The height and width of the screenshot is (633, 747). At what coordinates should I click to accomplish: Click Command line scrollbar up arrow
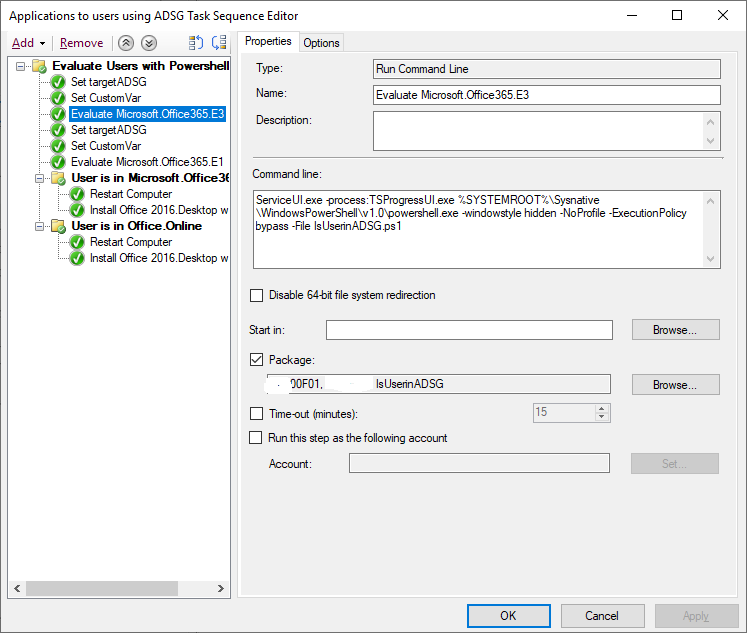710,201
